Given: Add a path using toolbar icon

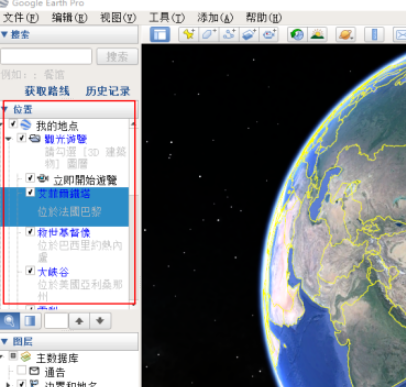Looking at the screenshot, I should point(229,35).
